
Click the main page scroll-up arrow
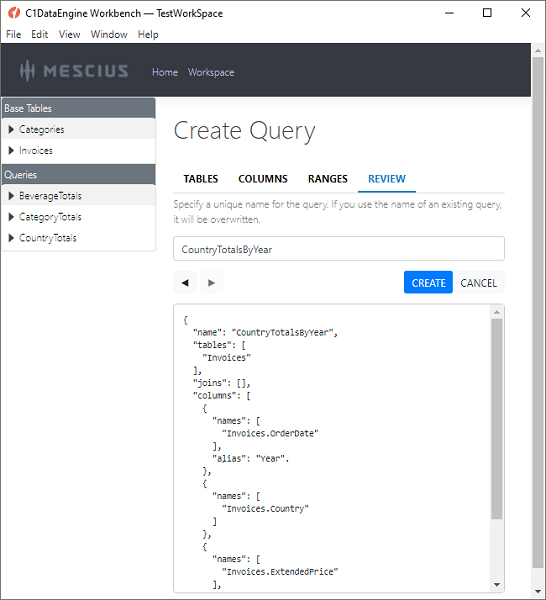point(538,50)
